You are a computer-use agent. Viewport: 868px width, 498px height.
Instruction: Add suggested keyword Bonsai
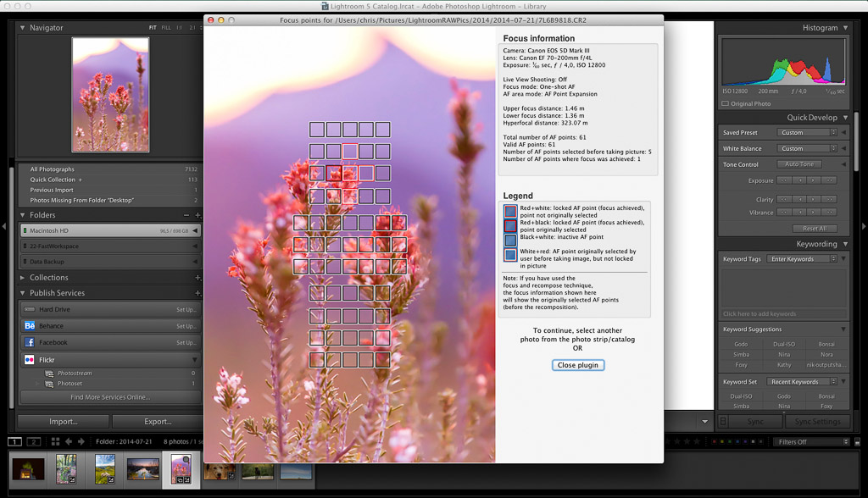[x=826, y=344]
